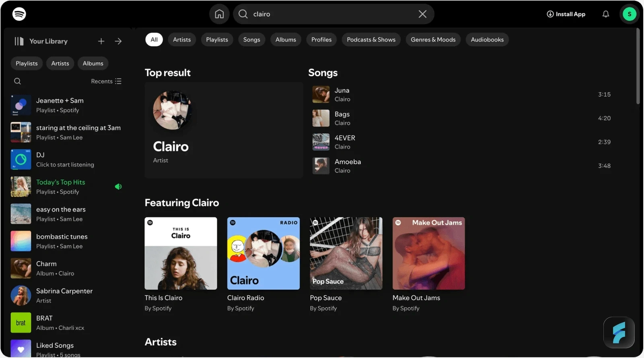
Task: Switch to Profiles search tab
Action: [x=321, y=39]
